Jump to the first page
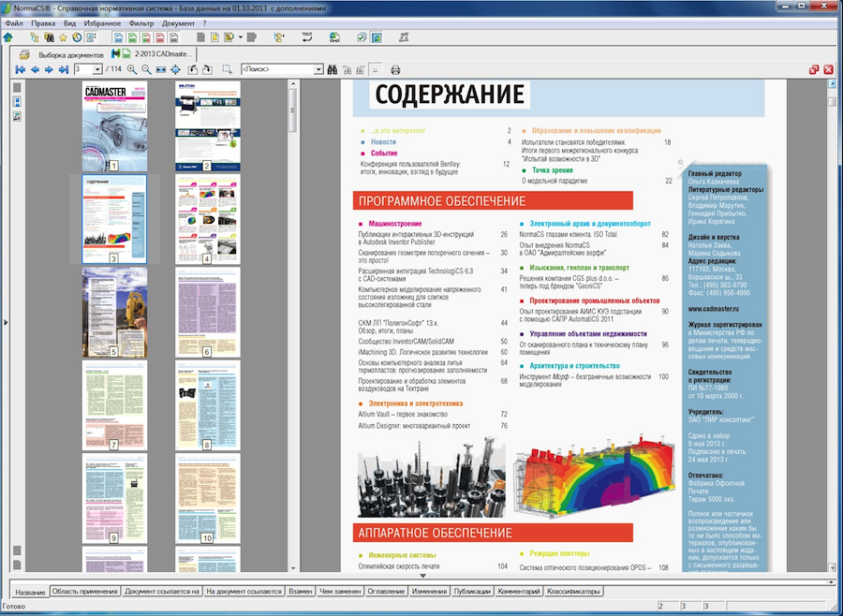 click(21, 70)
